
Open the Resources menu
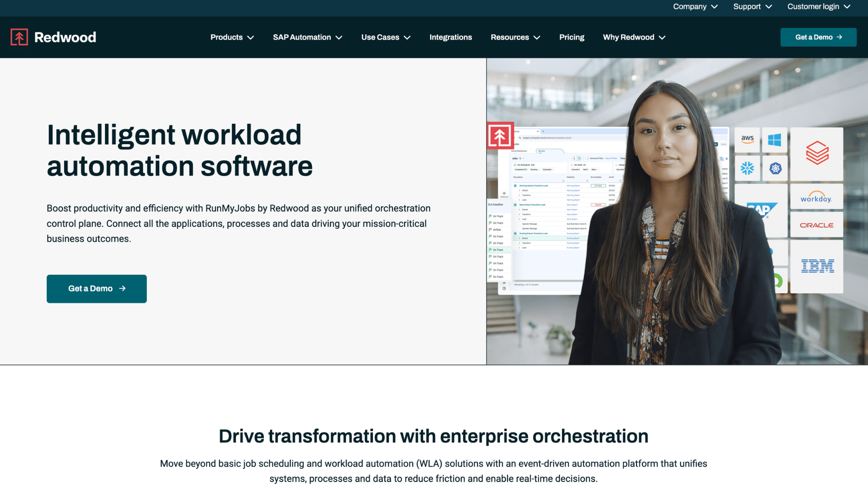coord(515,37)
